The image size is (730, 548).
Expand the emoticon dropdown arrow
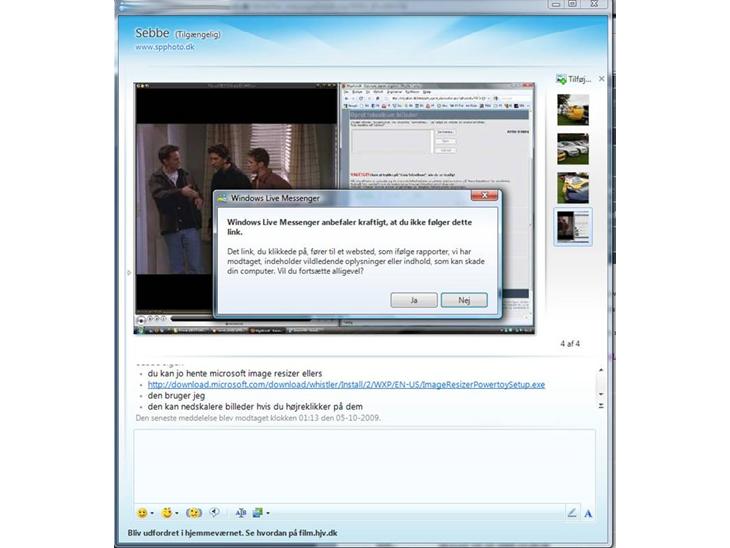pos(152,514)
